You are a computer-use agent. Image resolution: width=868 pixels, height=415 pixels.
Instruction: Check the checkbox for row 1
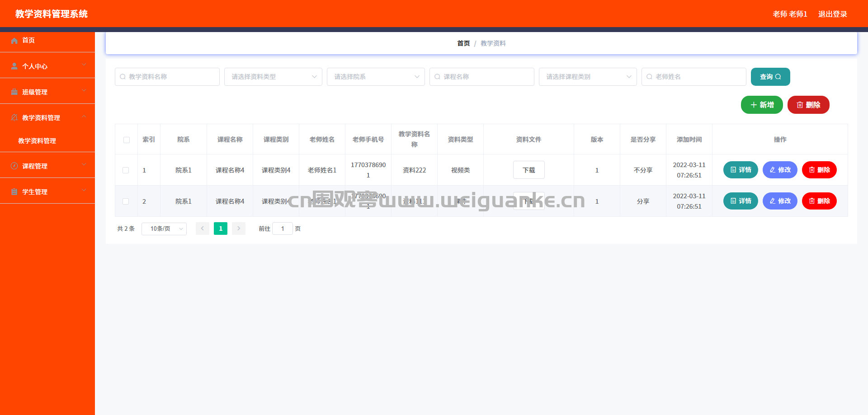pos(126,170)
